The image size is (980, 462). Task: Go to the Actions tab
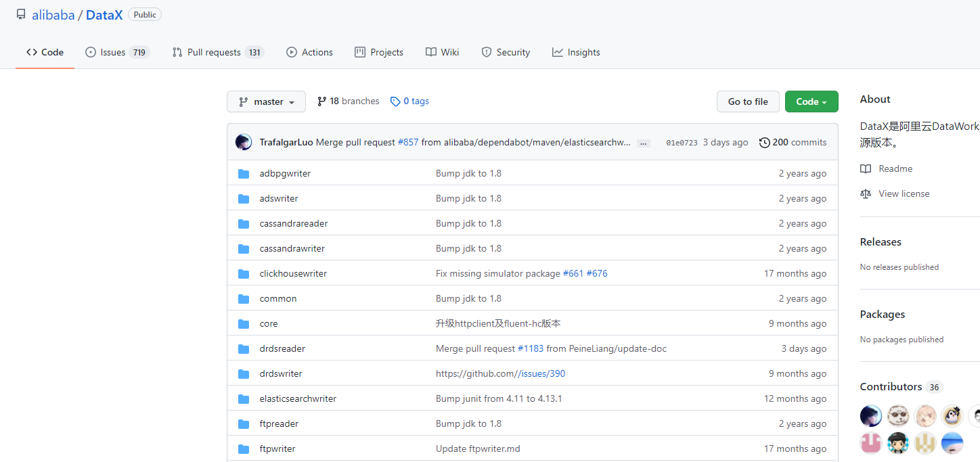click(x=309, y=52)
